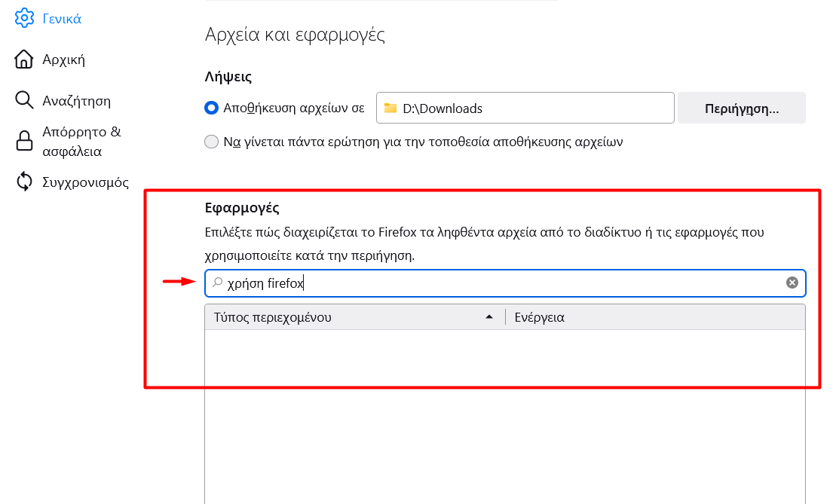Go to Αρχική settings category

pos(63,60)
